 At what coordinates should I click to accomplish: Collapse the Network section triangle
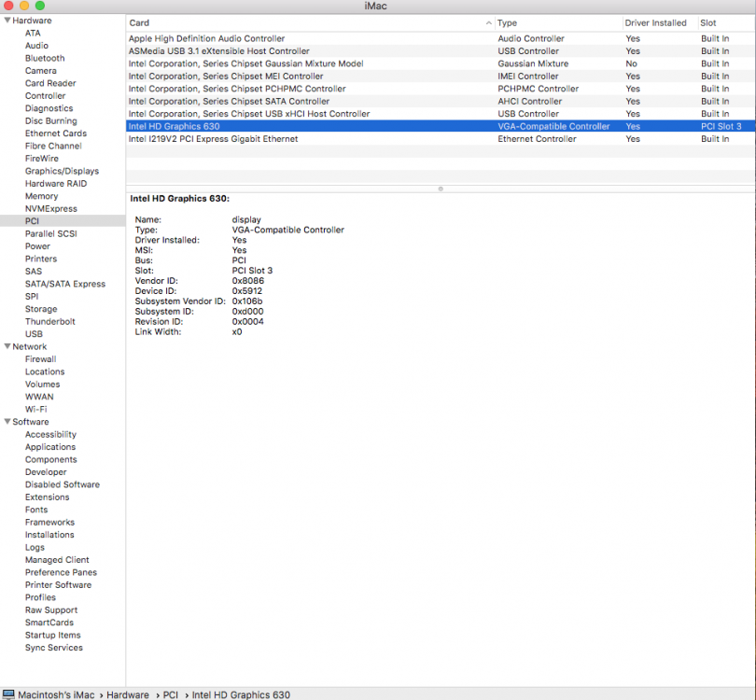pos(7,346)
